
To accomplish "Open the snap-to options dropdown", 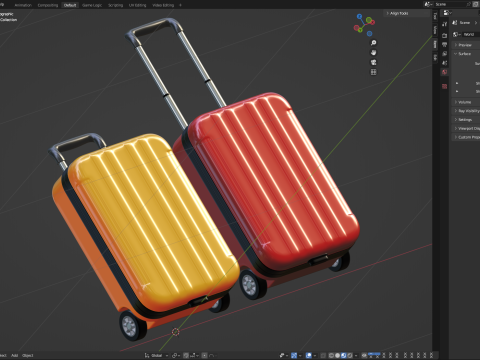I will pos(194,356).
